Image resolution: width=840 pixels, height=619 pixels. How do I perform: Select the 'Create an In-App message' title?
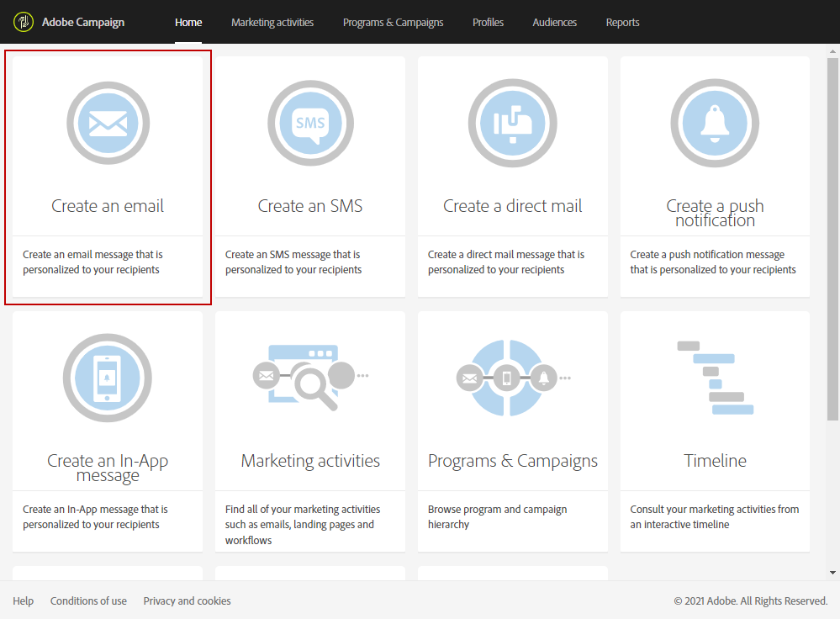108,468
